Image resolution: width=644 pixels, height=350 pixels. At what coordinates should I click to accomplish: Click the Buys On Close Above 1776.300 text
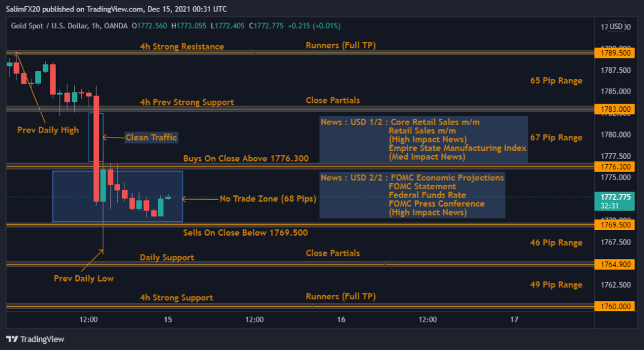tap(246, 158)
